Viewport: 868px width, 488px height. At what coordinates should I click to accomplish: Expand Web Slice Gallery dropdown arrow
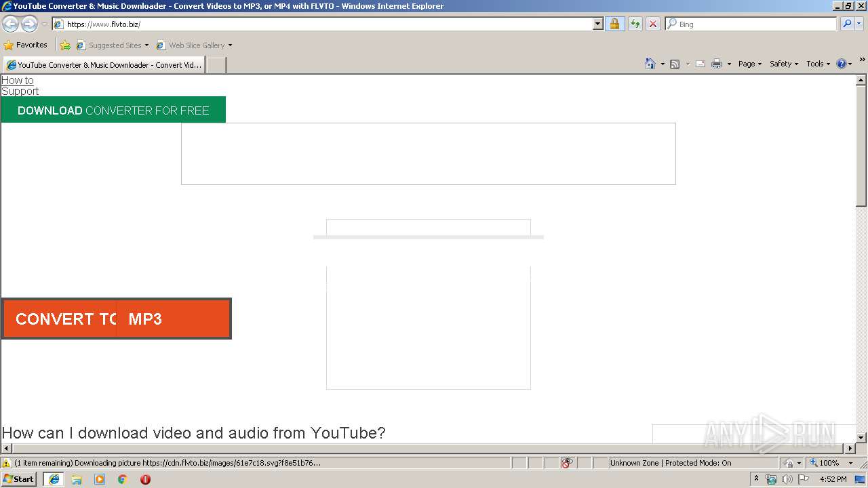click(230, 45)
